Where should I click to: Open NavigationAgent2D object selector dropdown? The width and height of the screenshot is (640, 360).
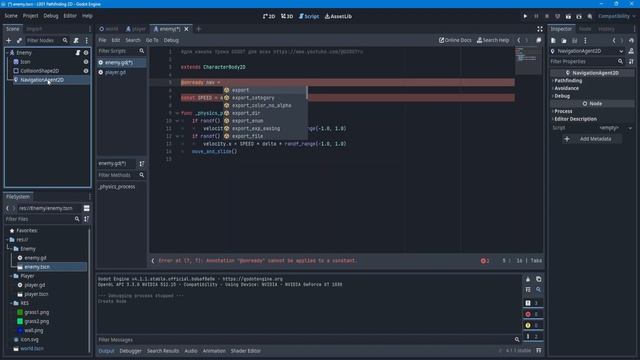[x=587, y=51]
